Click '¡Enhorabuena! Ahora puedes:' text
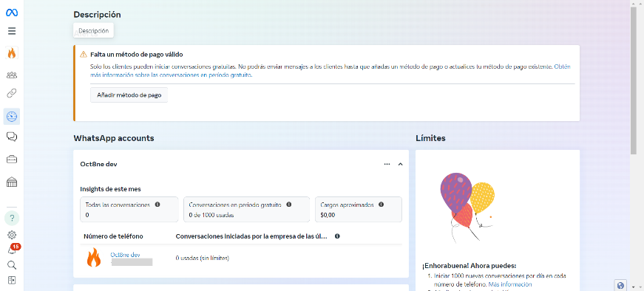Screen dimensions: 644x291 [x=469, y=266]
